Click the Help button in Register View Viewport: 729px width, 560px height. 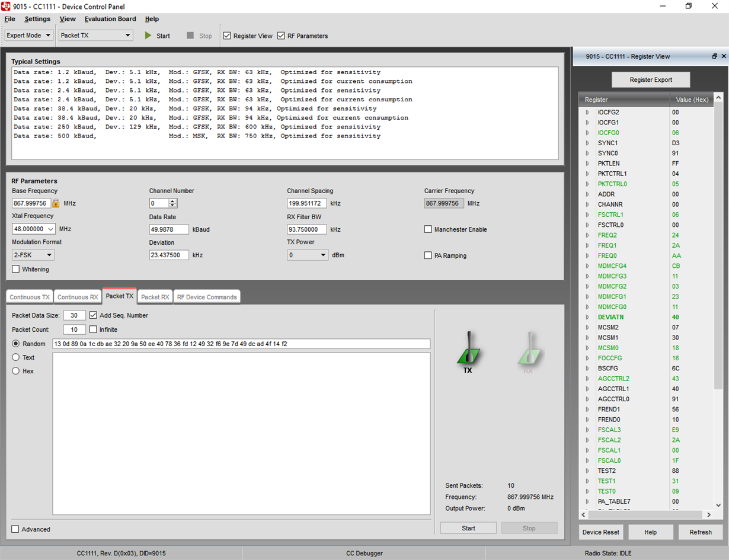click(x=651, y=532)
